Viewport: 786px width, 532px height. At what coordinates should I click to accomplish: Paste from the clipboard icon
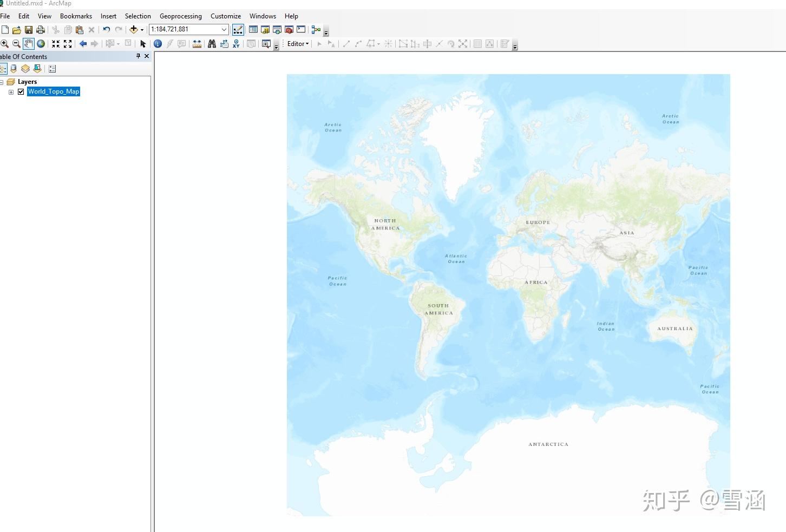click(x=80, y=30)
